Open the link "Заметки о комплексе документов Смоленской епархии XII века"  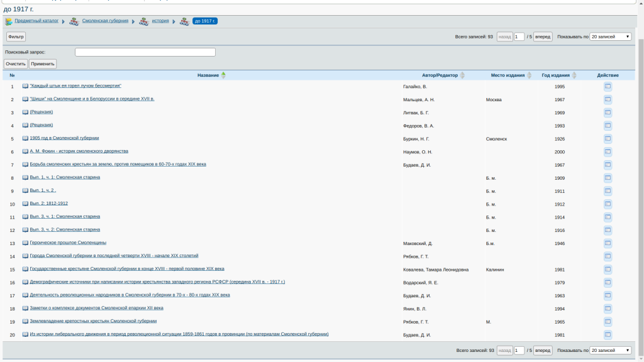click(96, 308)
